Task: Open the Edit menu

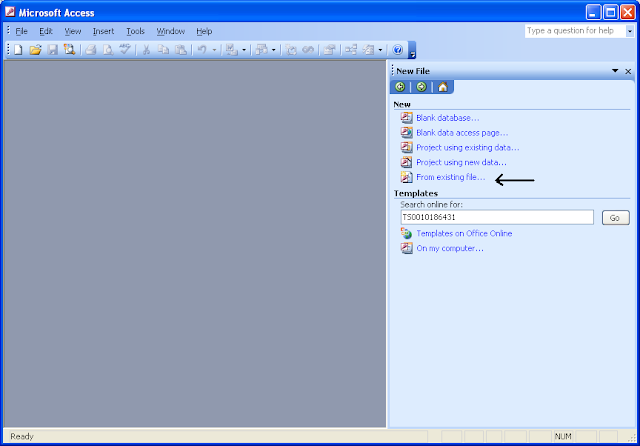Action: (x=46, y=31)
